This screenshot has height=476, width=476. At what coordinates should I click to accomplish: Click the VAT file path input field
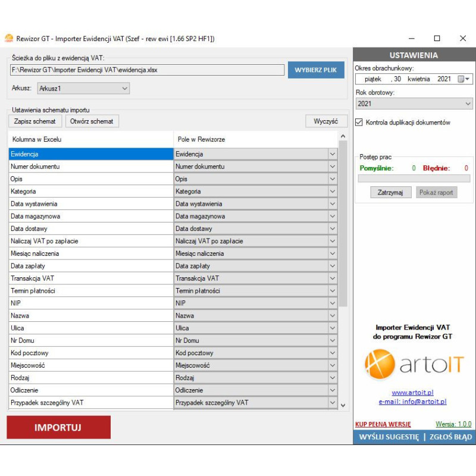tap(148, 70)
